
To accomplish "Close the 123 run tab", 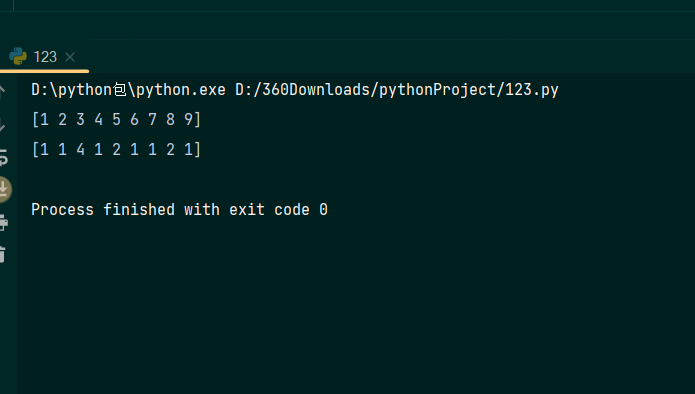I will (70, 57).
